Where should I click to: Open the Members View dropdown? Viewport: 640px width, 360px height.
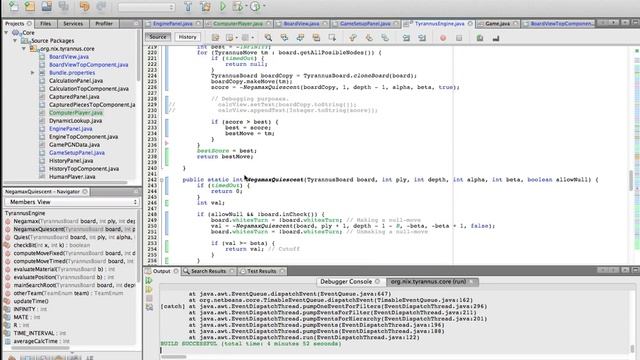(72, 202)
